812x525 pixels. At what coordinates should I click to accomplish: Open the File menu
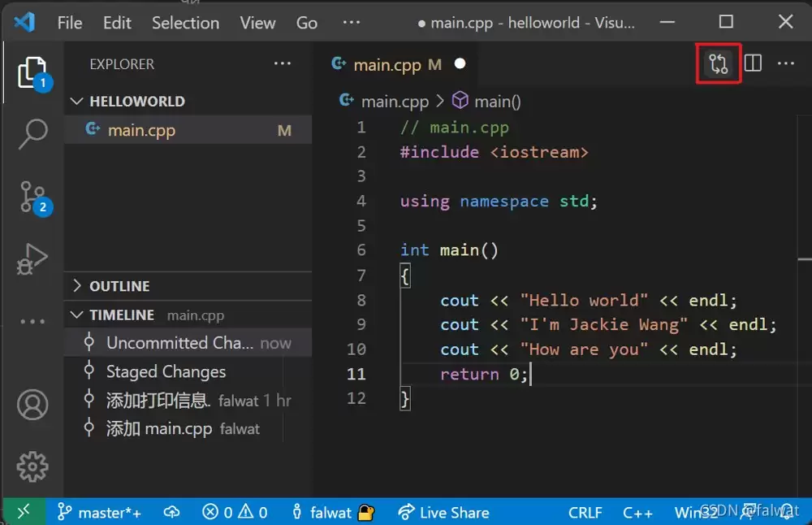(x=69, y=23)
